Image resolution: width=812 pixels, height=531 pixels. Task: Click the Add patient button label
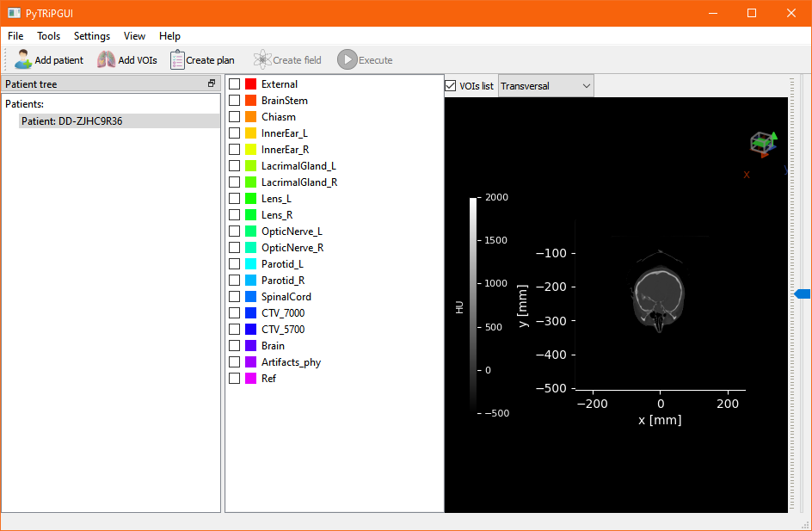[x=59, y=59]
